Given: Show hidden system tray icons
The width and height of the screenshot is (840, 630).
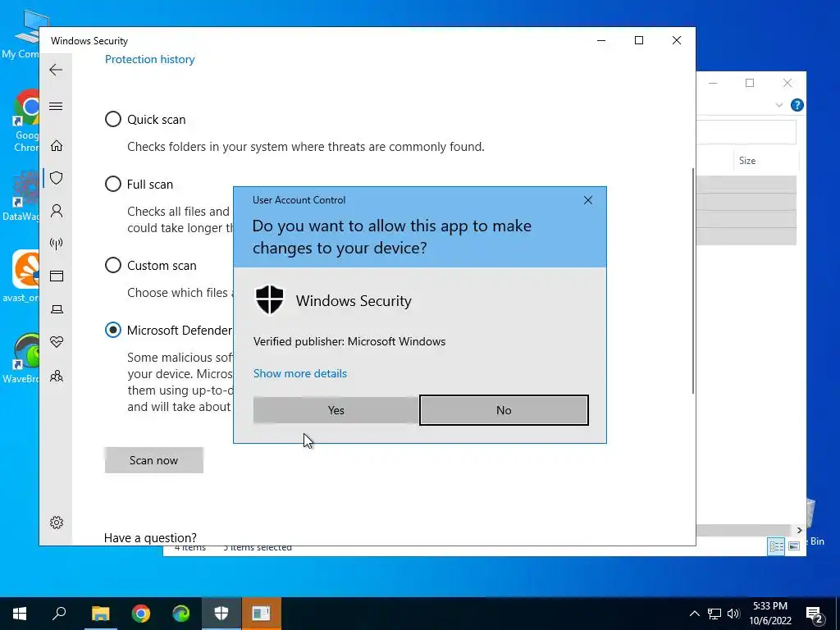Looking at the screenshot, I should click(694, 614).
